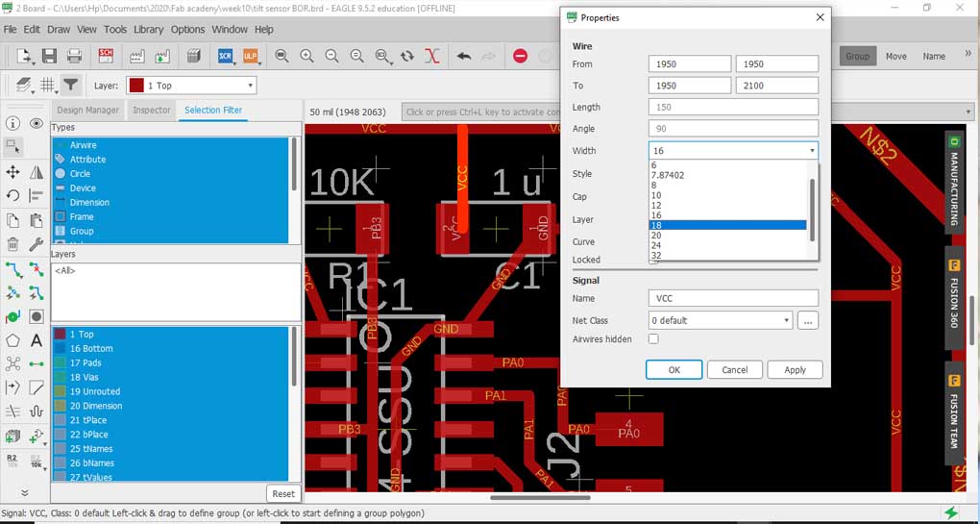Select the Change wrench tool
Screen dimensions: 980x524
click(37, 244)
